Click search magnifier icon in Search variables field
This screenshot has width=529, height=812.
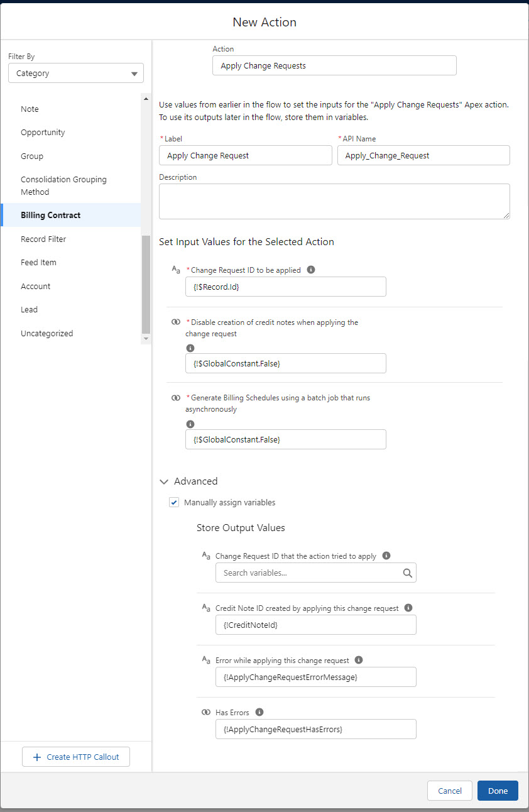point(407,573)
